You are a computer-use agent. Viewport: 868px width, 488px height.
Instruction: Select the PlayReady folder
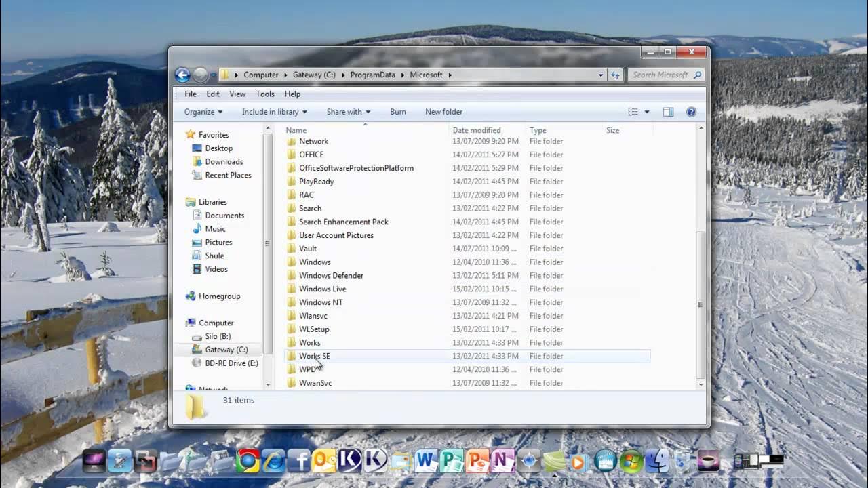pos(316,182)
